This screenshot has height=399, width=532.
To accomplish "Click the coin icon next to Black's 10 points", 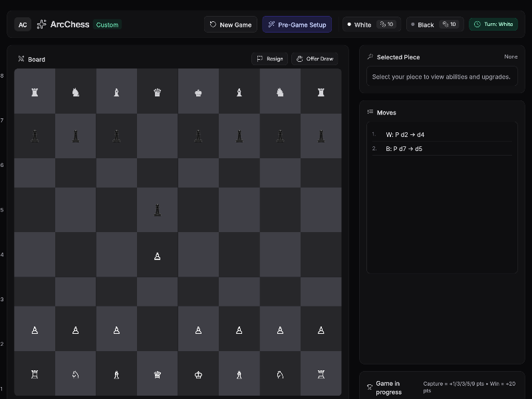I will (x=446, y=25).
